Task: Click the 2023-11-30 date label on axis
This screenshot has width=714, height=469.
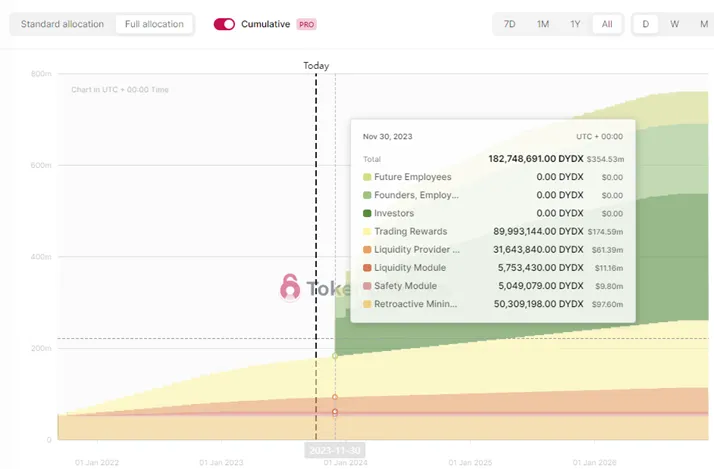Action: point(335,451)
